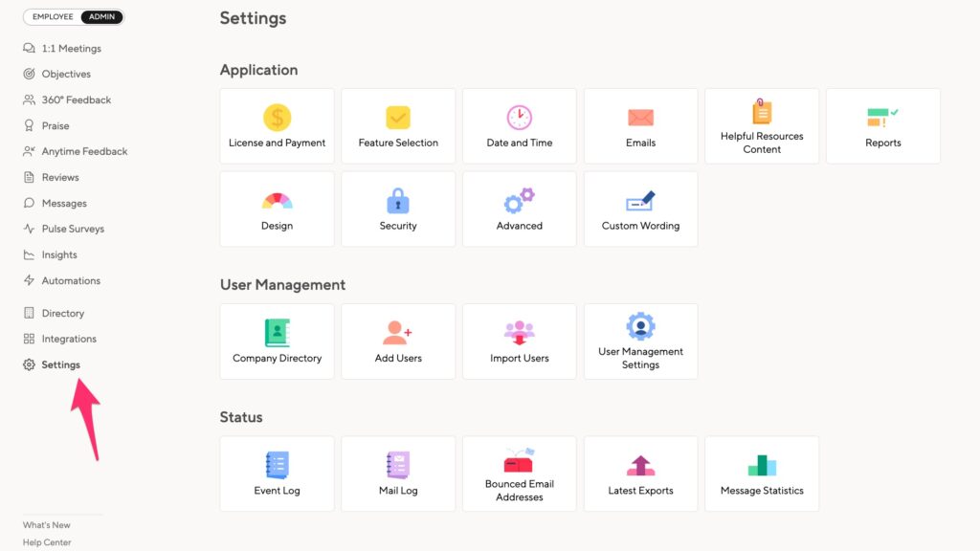Open Message Statistics bar chart icon

(x=762, y=466)
